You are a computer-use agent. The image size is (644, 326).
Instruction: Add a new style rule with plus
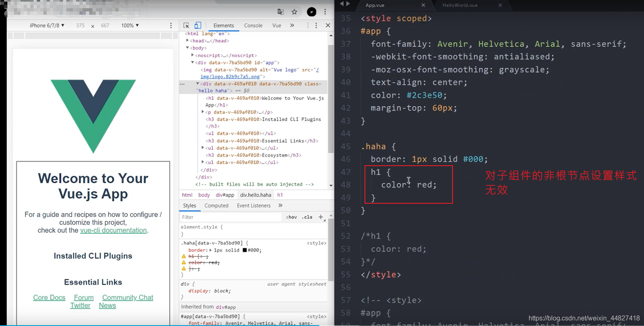tap(321, 217)
